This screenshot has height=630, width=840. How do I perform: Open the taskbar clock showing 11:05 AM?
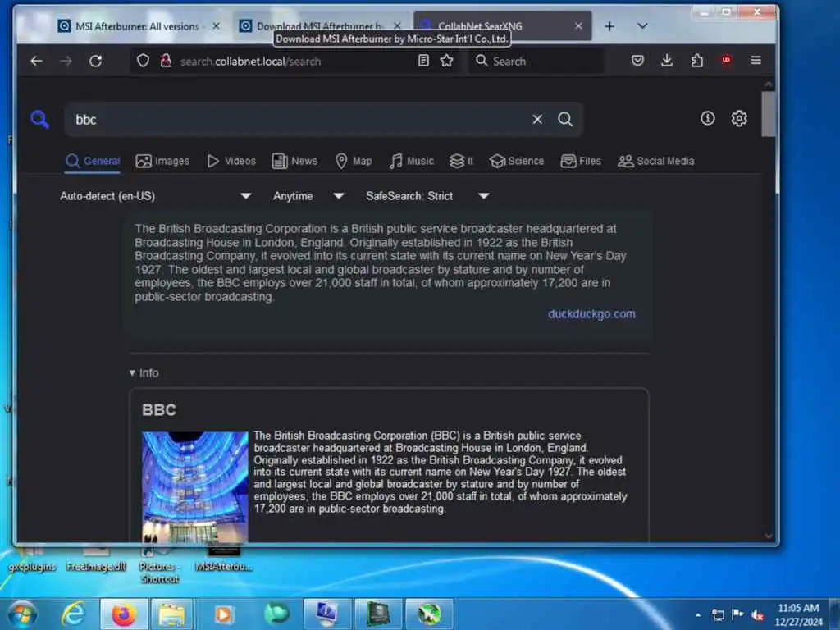pos(798,614)
